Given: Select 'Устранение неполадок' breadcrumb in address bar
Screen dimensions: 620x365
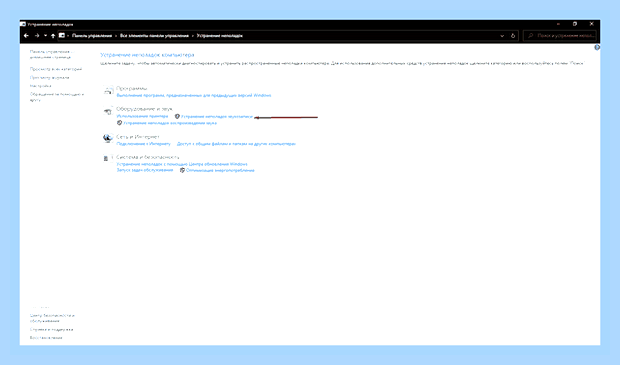Looking at the screenshot, I should tap(219, 36).
